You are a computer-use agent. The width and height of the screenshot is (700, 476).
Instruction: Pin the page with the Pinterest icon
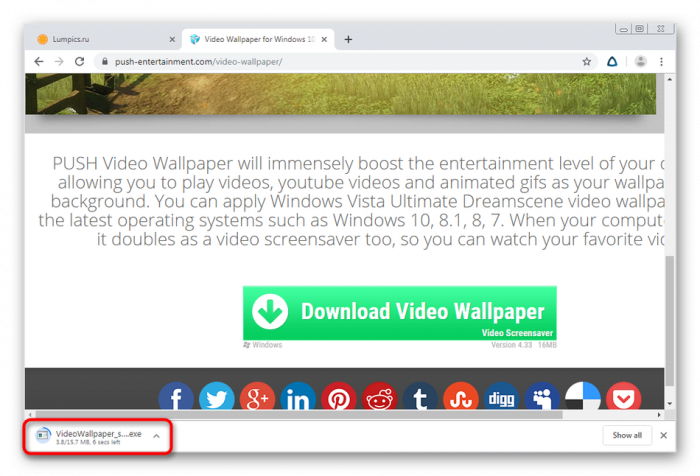click(339, 398)
